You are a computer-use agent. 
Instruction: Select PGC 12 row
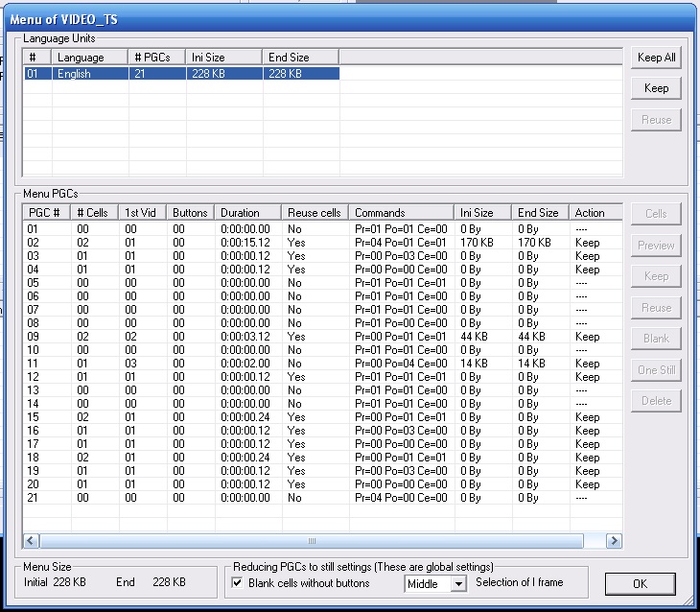[323, 377]
